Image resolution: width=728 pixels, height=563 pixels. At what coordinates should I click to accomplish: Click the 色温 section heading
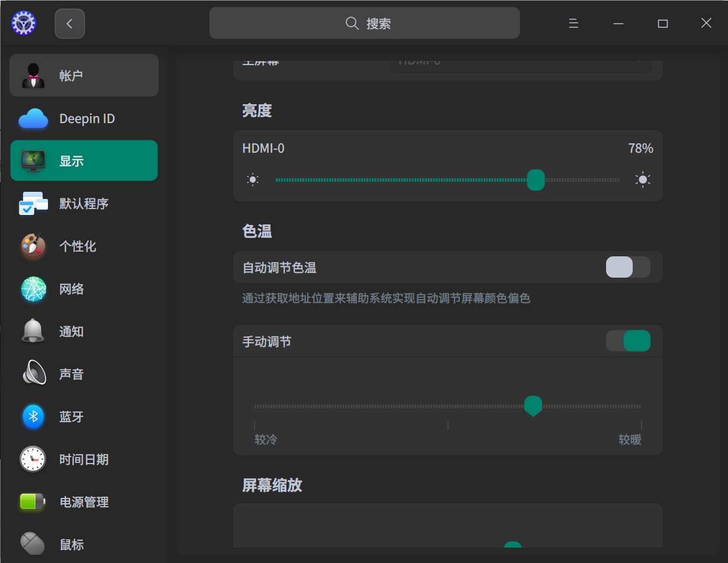(257, 231)
